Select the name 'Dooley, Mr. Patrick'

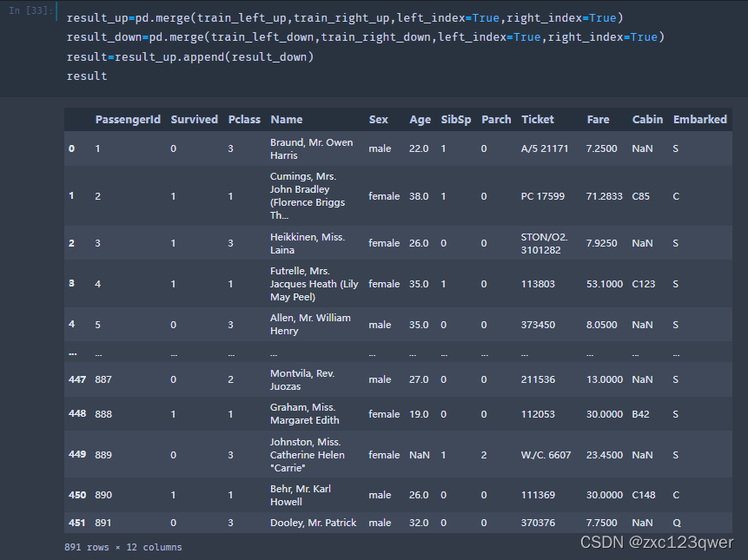point(313,523)
